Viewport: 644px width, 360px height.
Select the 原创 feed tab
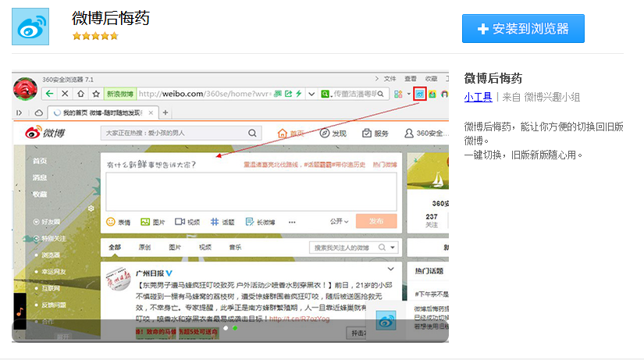[144, 247]
